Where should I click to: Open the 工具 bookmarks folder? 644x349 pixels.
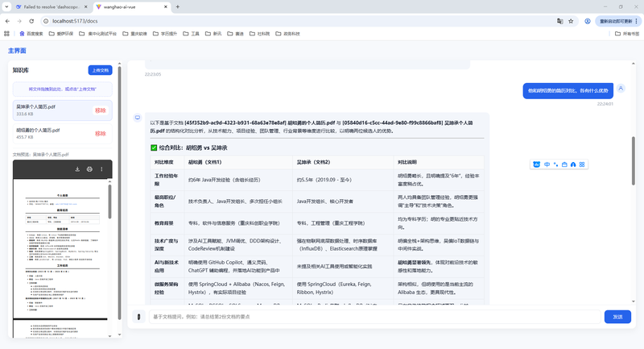coord(191,34)
